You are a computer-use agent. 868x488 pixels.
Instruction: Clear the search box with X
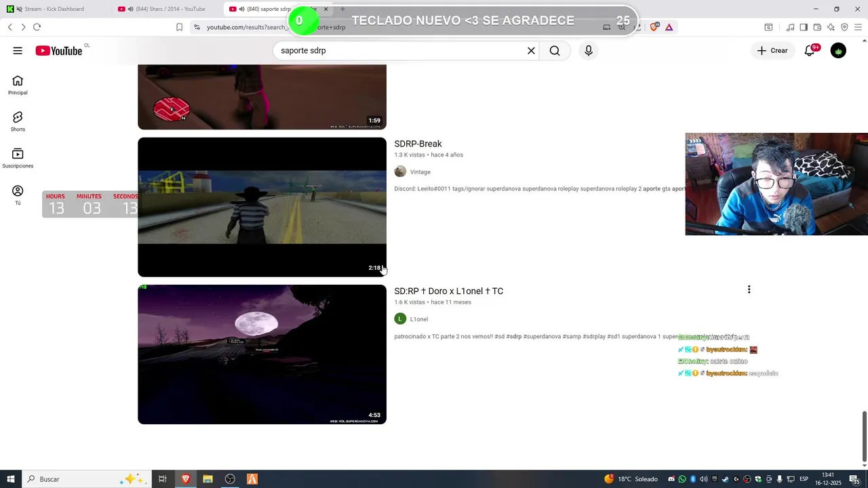[x=531, y=51]
